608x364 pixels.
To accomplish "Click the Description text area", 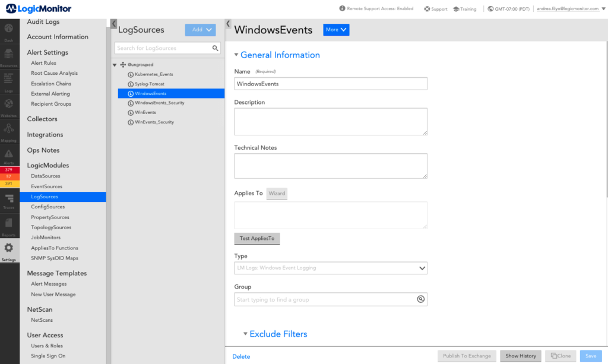I will point(331,122).
